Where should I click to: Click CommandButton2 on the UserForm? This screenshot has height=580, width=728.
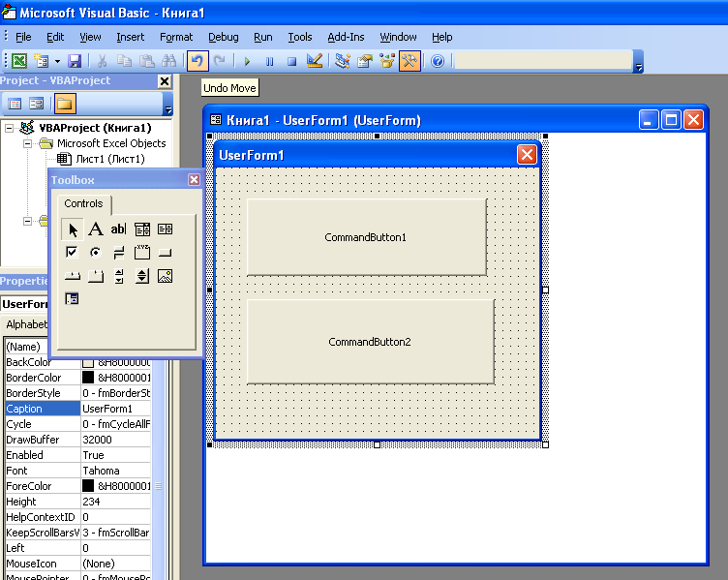tap(370, 342)
